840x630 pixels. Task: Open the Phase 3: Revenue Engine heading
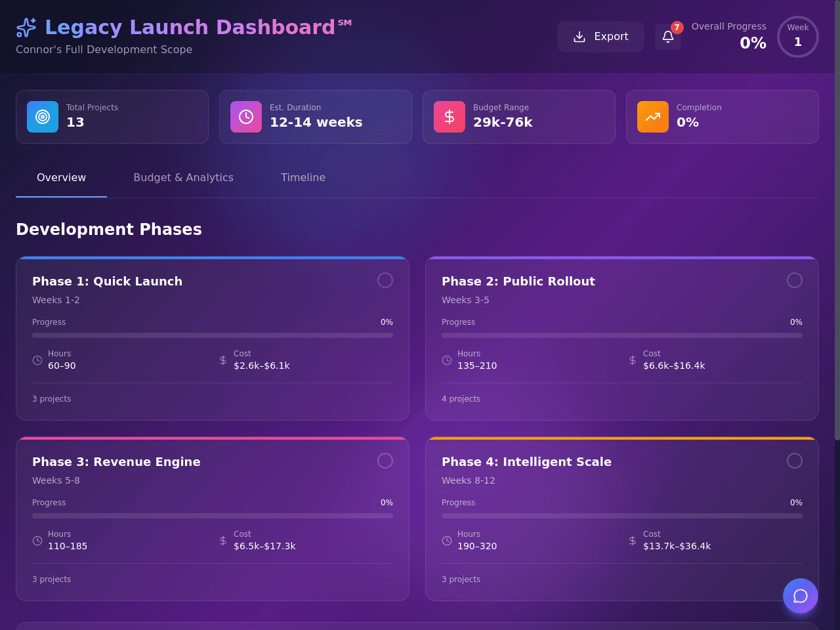click(116, 461)
